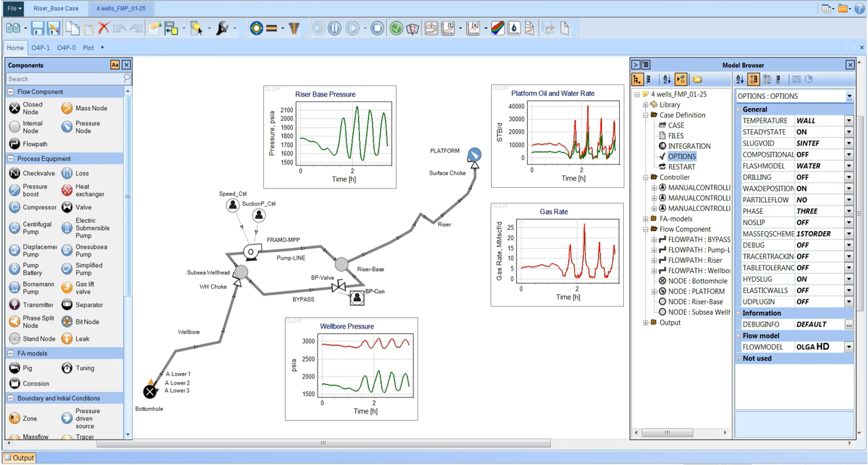The image size is (868, 465).
Task: Expand the Library node in the tree
Action: pyautogui.click(x=645, y=105)
